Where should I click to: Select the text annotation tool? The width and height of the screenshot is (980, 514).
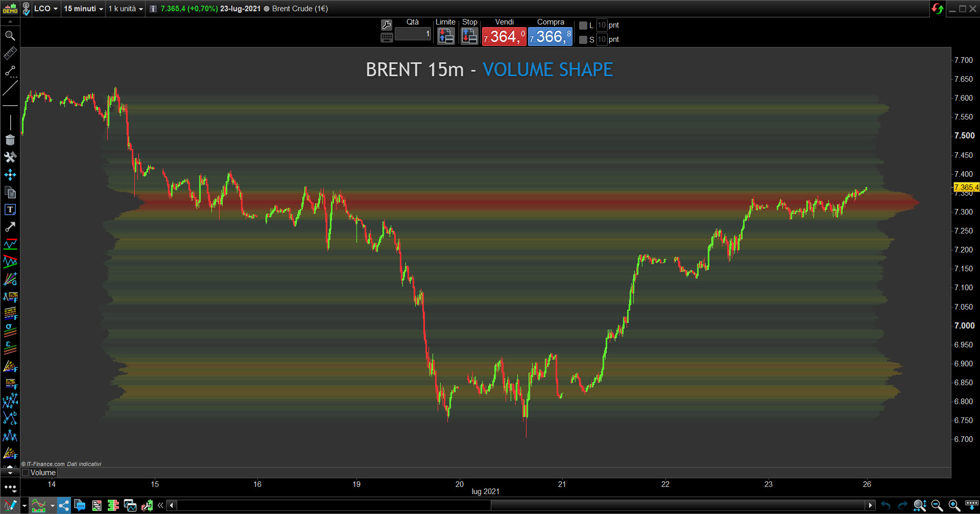[10, 209]
